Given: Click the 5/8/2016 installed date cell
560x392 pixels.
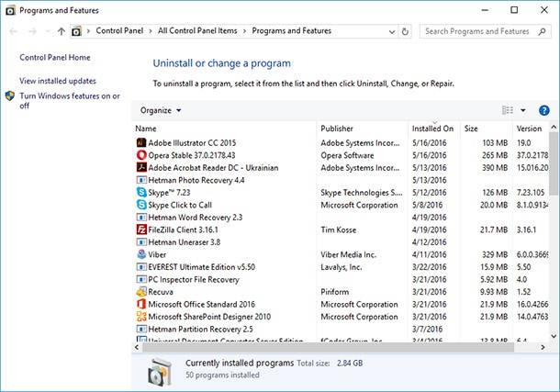Looking at the screenshot, I should click(x=427, y=205).
